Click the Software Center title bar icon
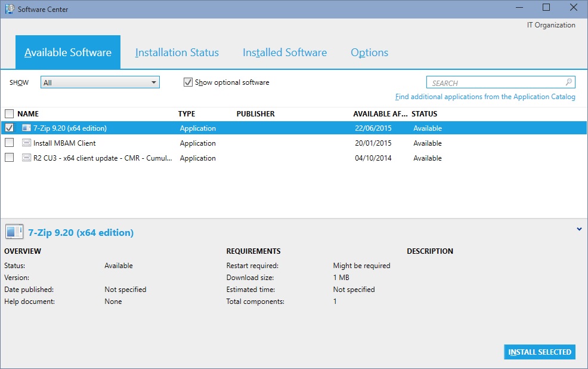The height and width of the screenshot is (369, 588). [x=9, y=9]
